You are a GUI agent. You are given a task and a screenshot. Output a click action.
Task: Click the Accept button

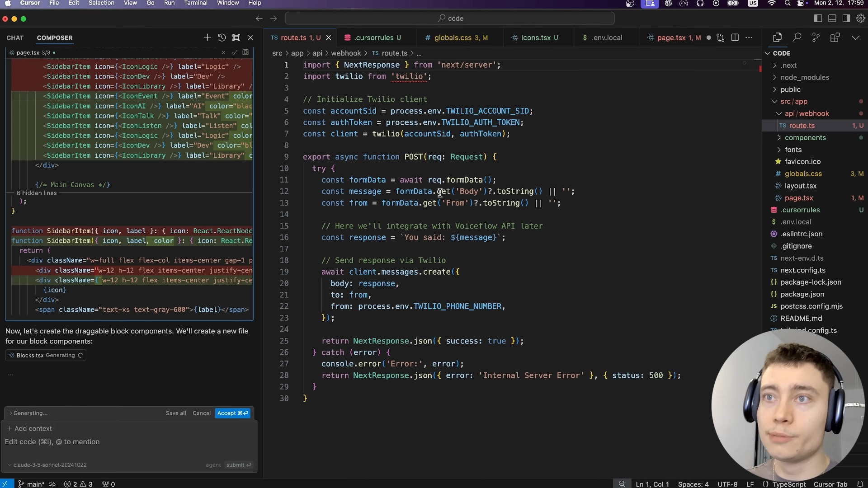point(232,413)
